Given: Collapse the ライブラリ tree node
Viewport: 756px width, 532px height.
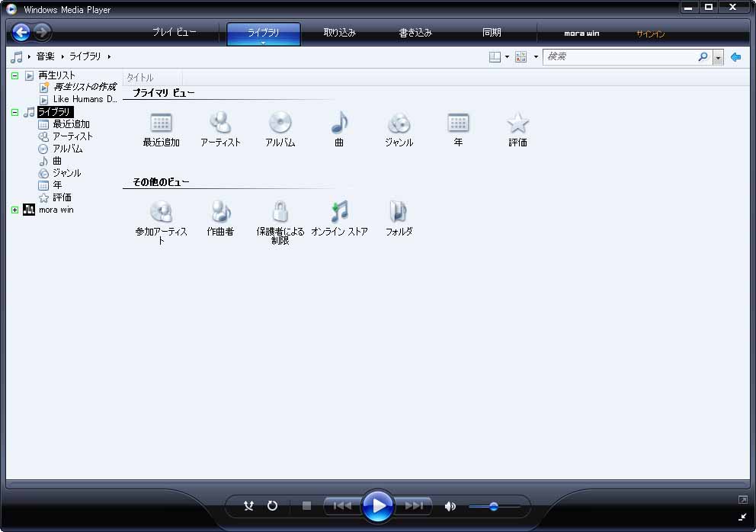Looking at the screenshot, I should [x=15, y=112].
